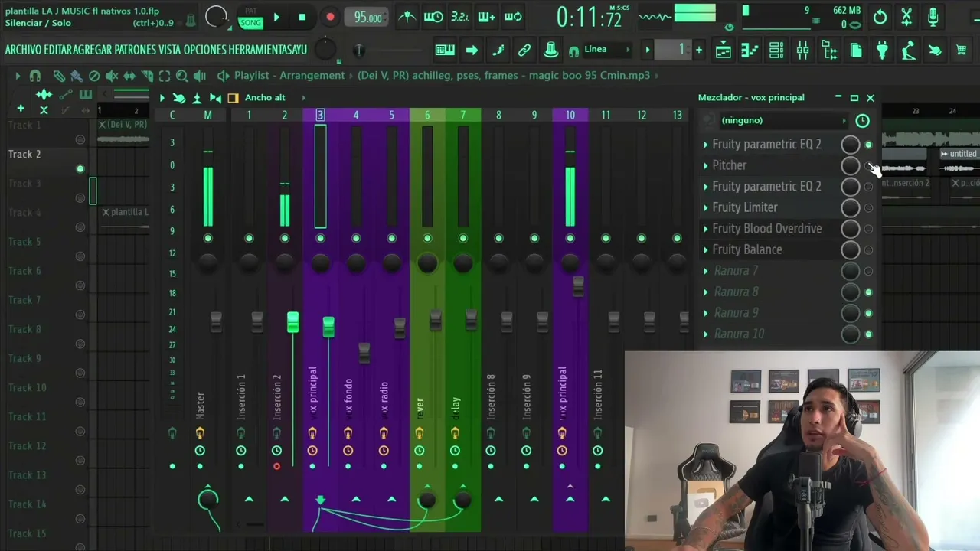Enable typing keyboard to piano icon

tap(445, 51)
